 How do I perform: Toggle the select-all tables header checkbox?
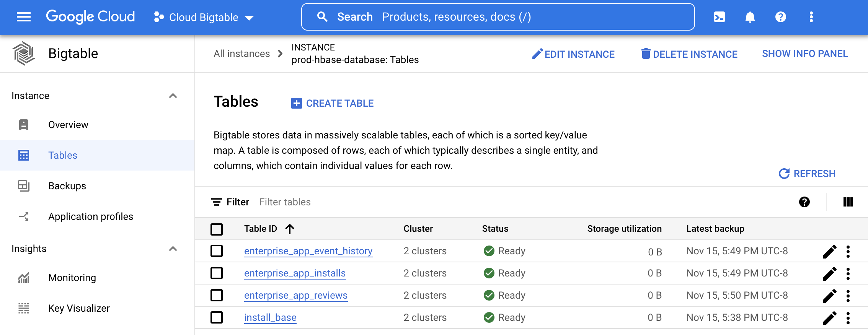(x=217, y=229)
